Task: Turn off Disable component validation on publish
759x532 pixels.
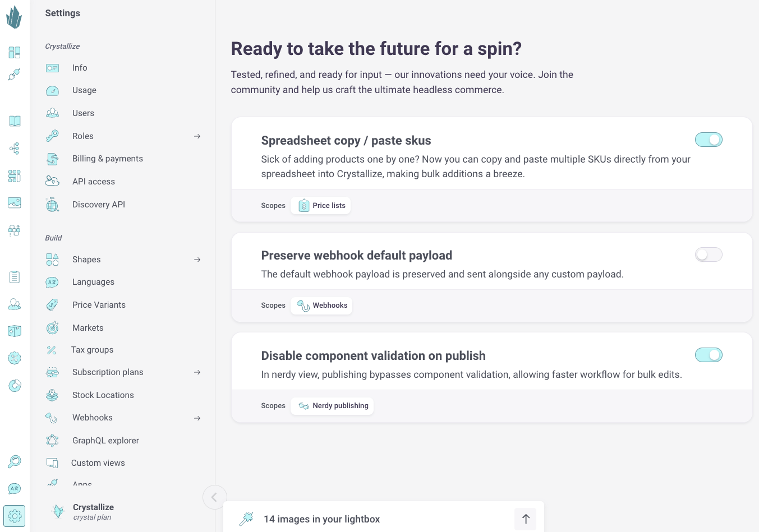Action: [x=709, y=355]
